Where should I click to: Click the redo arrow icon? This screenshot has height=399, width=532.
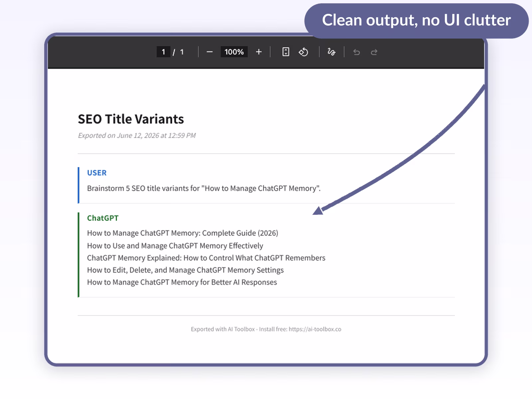tap(374, 52)
